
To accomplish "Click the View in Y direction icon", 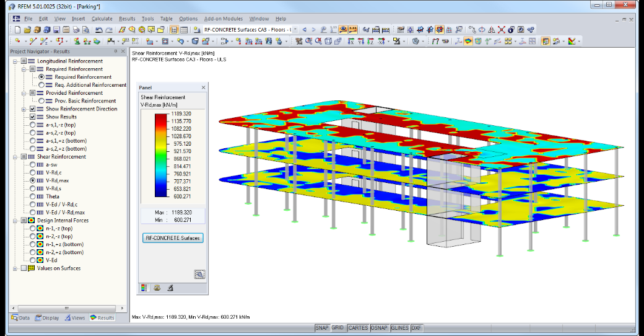I will click(360, 41).
